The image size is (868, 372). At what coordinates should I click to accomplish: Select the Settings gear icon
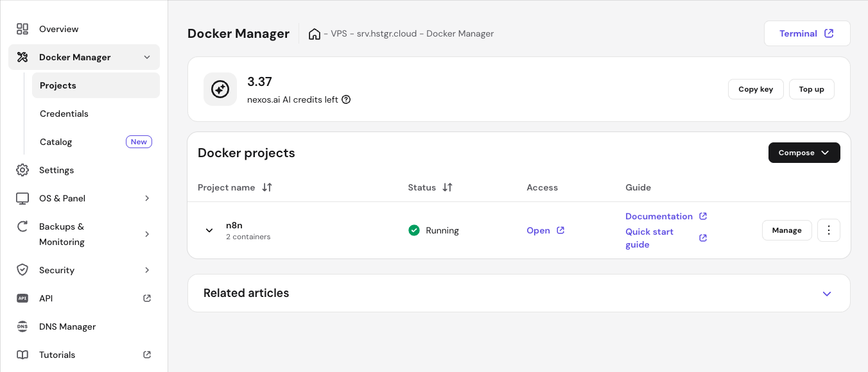point(22,170)
